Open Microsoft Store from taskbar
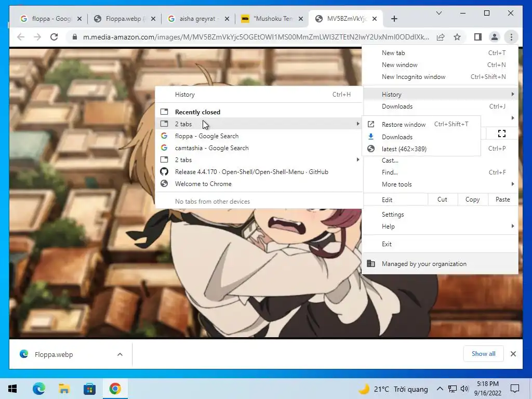532x399 pixels. [x=89, y=389]
